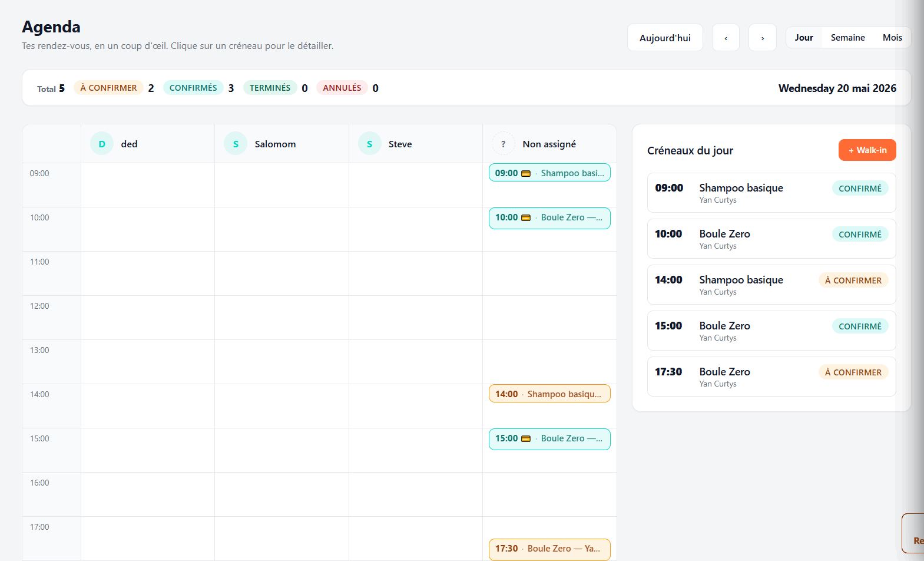This screenshot has width=924, height=561.
Task: Click À CONFIRMER badge on 14:00 slot card
Action: click(x=853, y=280)
